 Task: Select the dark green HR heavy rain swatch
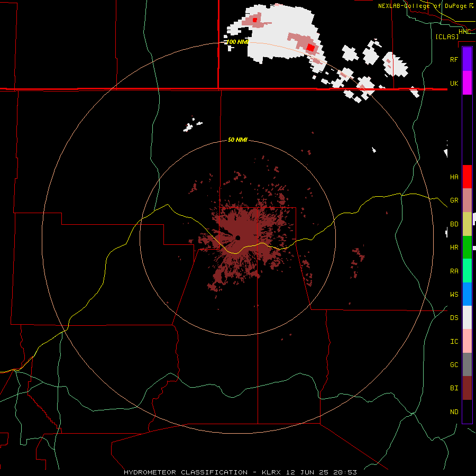point(467,248)
